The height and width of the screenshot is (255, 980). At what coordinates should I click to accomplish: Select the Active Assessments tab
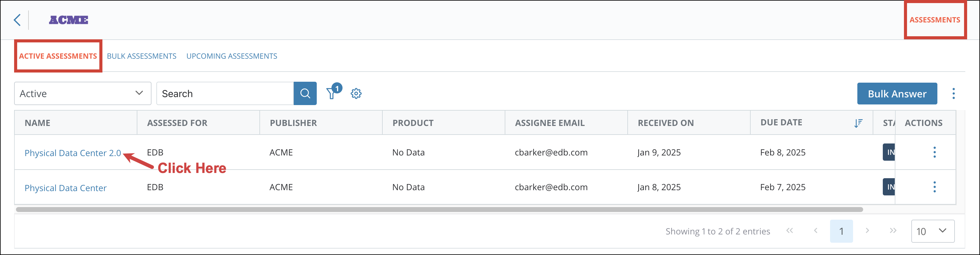[58, 56]
